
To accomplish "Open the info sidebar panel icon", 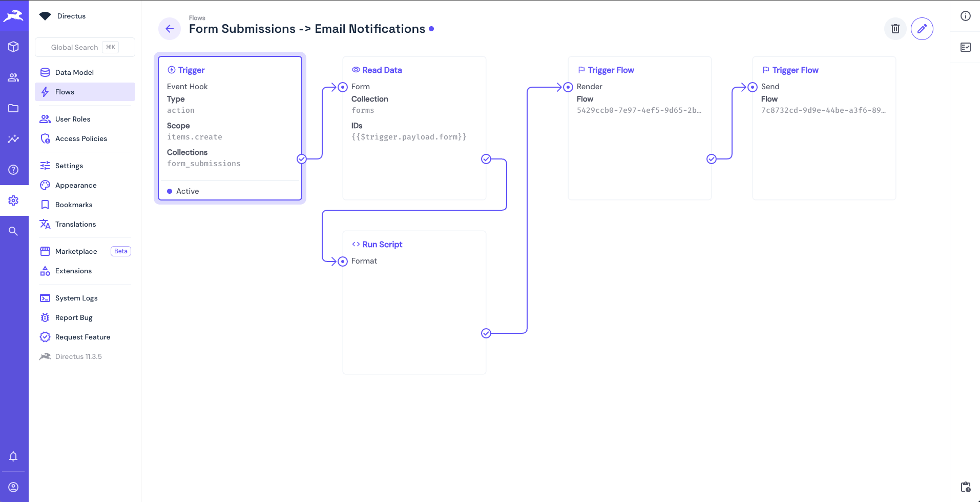I will tap(966, 16).
